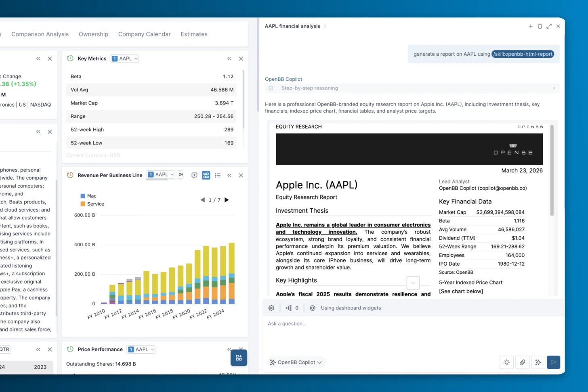Screen dimensions: 588x392
Task: Switch to Ownership tab
Action: tap(93, 34)
